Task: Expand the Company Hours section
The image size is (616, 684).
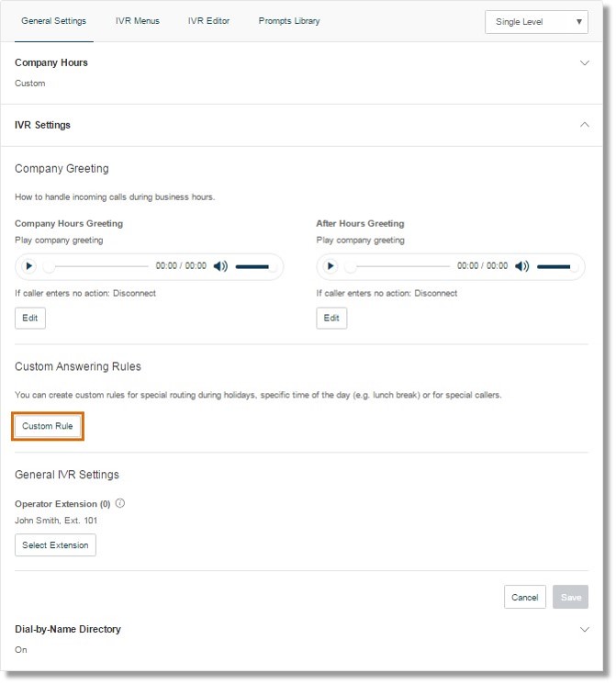Action: click(584, 62)
